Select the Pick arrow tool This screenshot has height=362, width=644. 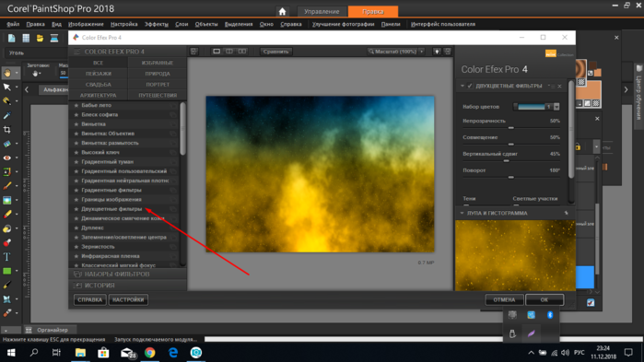(7, 87)
